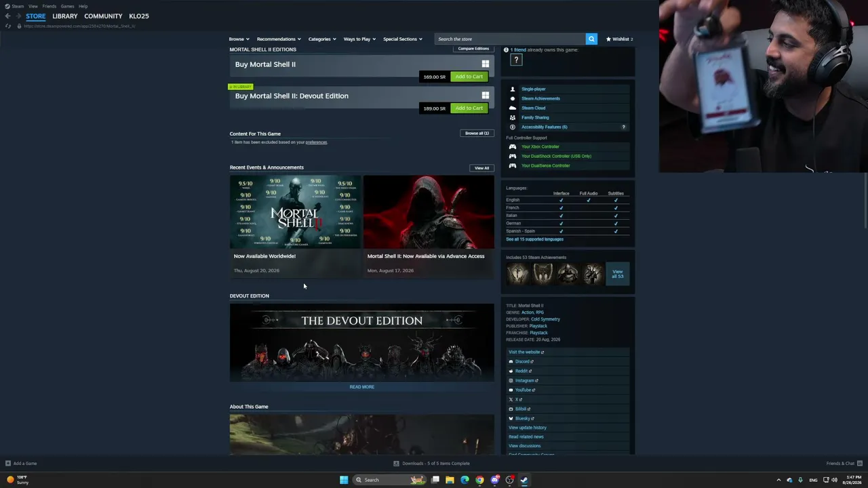The image size is (868, 488).
Task: Open the Ways to Play dropdown
Action: click(x=359, y=39)
